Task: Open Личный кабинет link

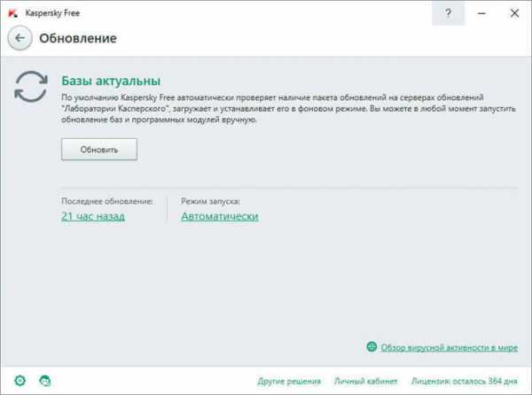Action: click(x=365, y=381)
